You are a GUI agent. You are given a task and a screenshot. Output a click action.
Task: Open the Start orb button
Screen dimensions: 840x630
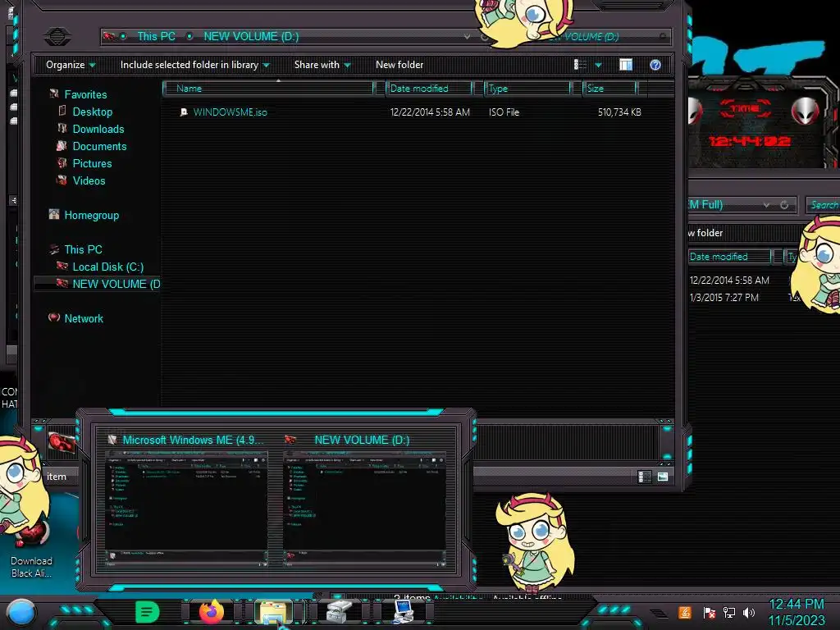(x=21, y=612)
